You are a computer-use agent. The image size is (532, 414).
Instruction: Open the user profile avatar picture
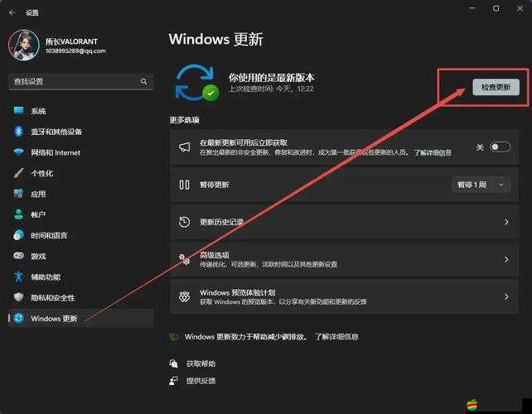point(24,45)
